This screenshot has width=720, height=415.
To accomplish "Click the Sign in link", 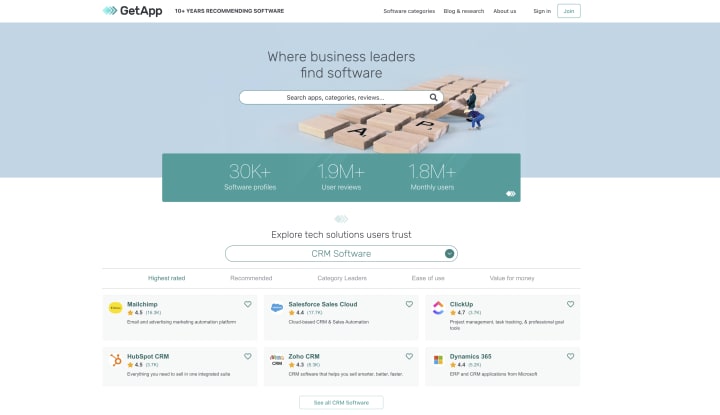I will 542,11.
